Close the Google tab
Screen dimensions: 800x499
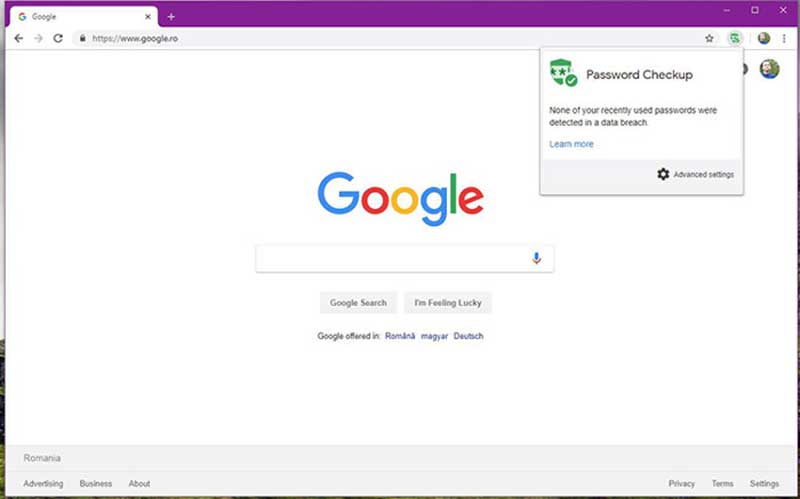tap(148, 17)
